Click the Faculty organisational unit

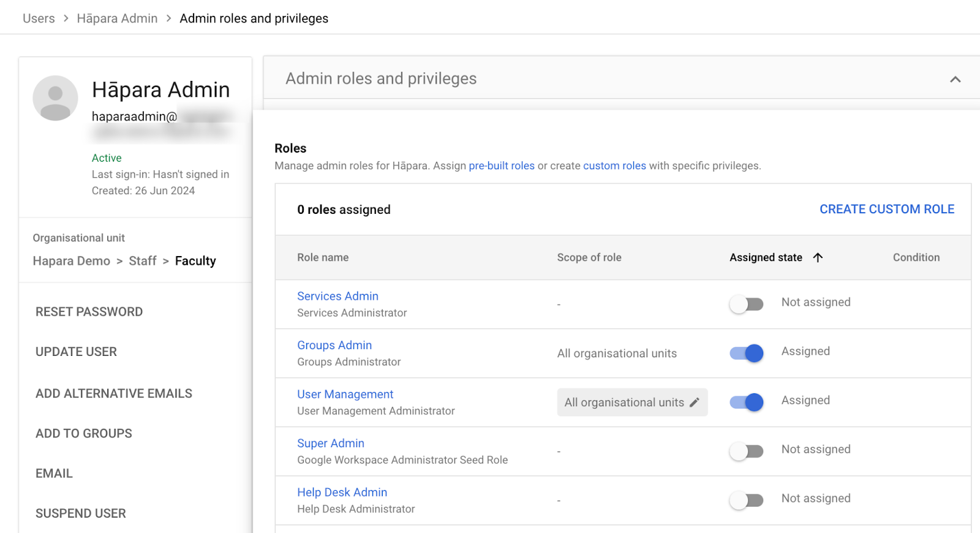pos(195,261)
